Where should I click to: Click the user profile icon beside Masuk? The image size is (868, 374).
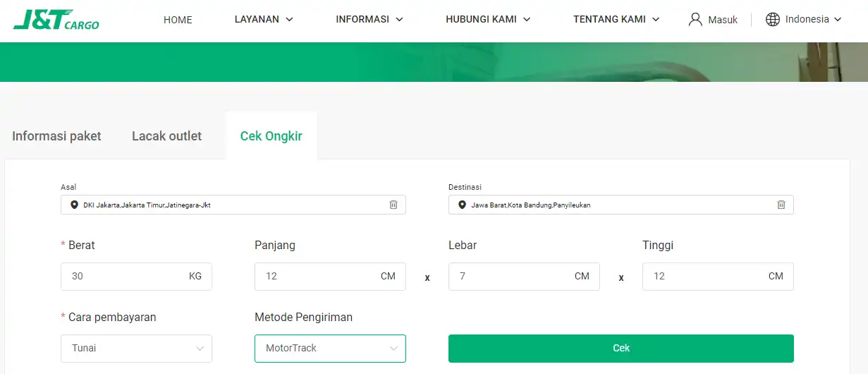695,19
